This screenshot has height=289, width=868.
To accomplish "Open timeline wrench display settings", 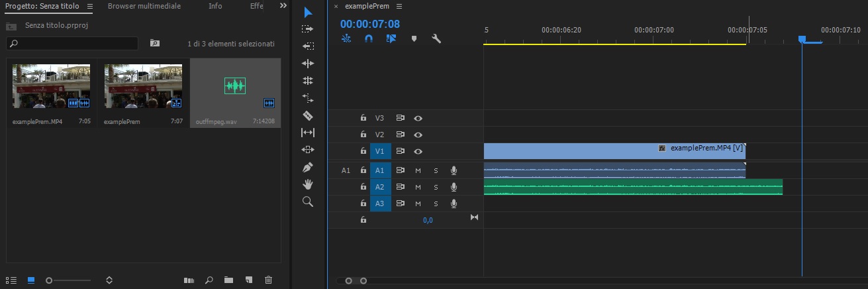I will (436, 39).
